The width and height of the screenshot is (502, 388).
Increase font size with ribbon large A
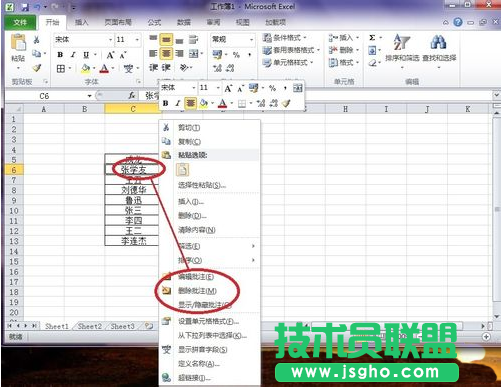click(110, 55)
